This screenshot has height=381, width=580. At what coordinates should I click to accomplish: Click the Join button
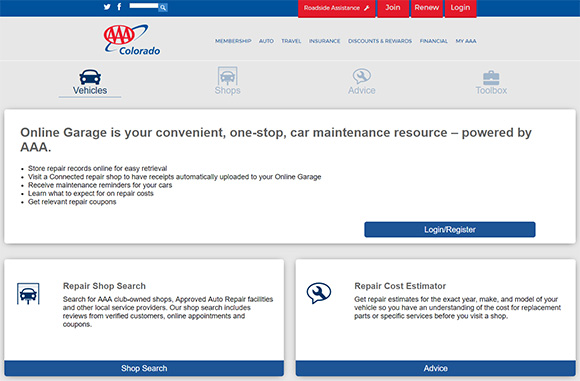tap(393, 8)
